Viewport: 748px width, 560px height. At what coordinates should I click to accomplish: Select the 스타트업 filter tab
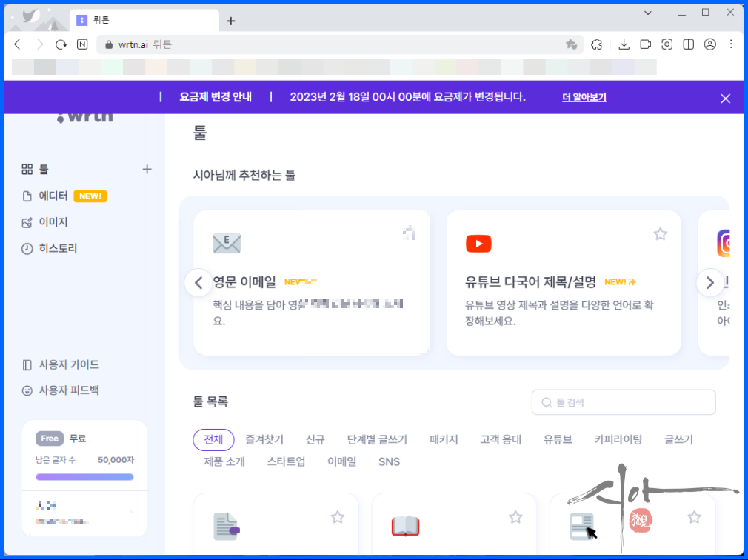tap(286, 461)
